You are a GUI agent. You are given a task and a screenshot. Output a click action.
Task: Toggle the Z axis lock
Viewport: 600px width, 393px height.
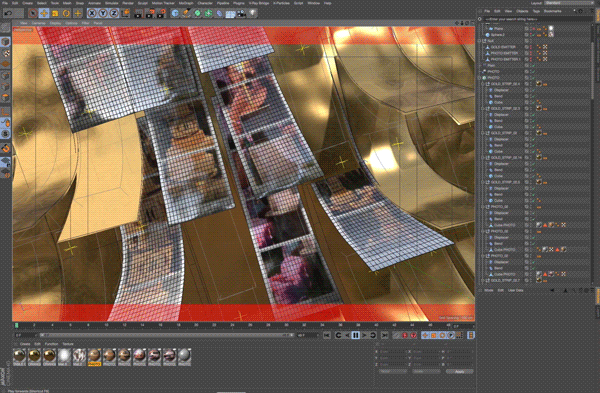click(114, 13)
